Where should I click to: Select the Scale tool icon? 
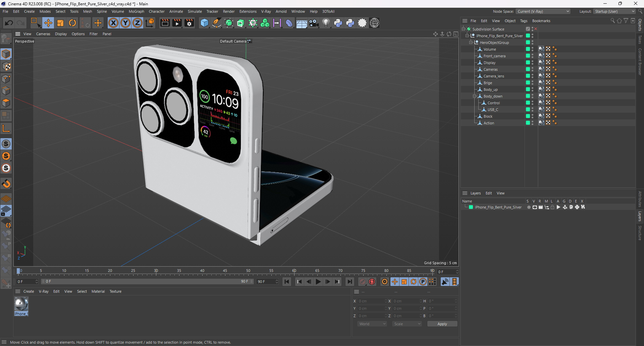tap(60, 23)
